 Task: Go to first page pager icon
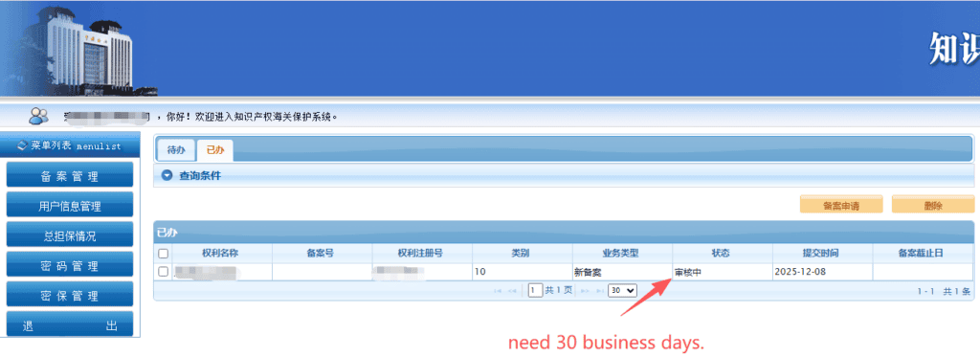pyautogui.click(x=498, y=291)
